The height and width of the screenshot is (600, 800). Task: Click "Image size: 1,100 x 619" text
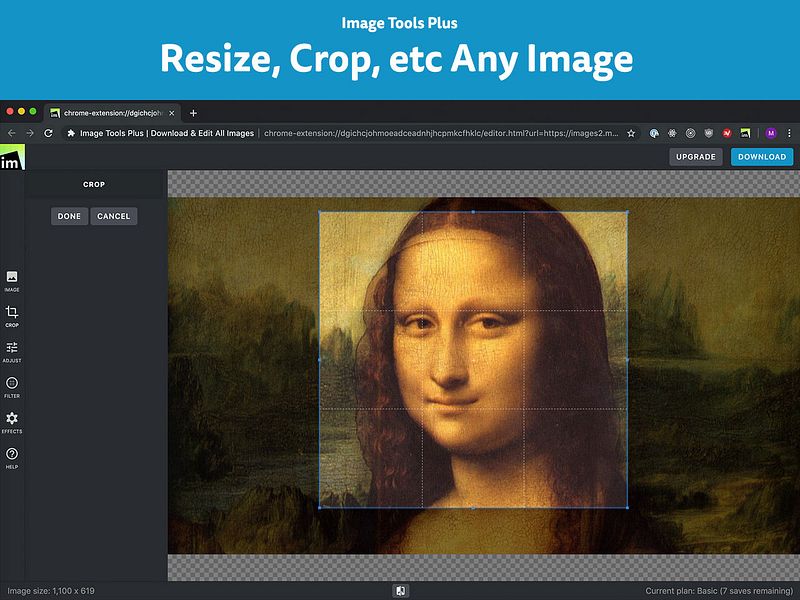pos(51,591)
